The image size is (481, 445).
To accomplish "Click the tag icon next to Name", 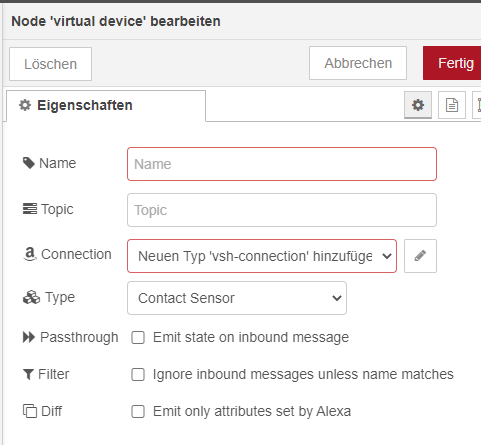I will point(29,163).
